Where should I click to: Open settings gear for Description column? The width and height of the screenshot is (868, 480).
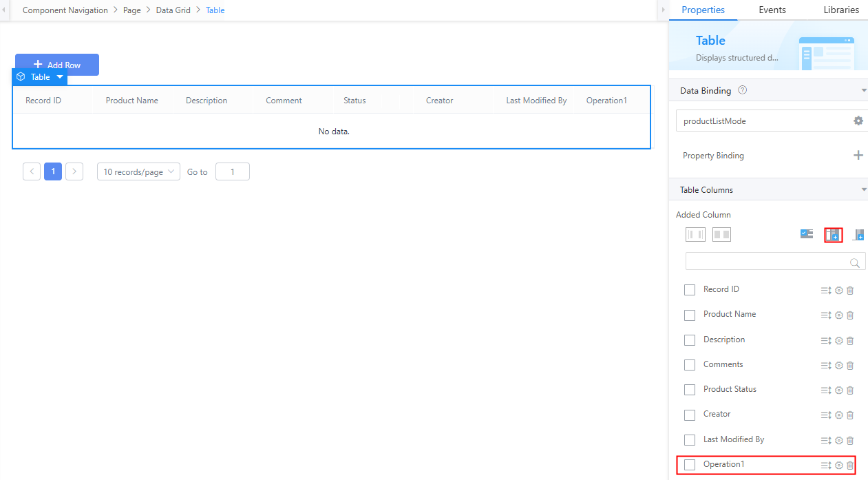pyautogui.click(x=839, y=341)
